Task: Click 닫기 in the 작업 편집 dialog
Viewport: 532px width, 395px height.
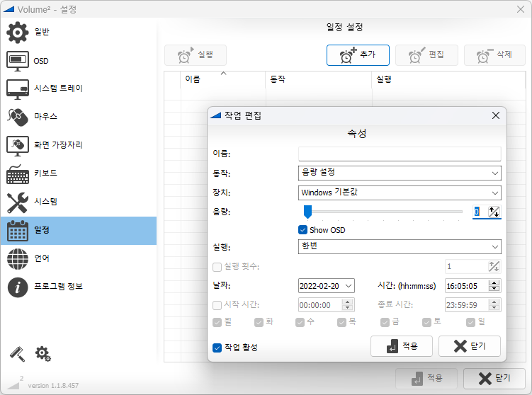Action: pos(470,346)
